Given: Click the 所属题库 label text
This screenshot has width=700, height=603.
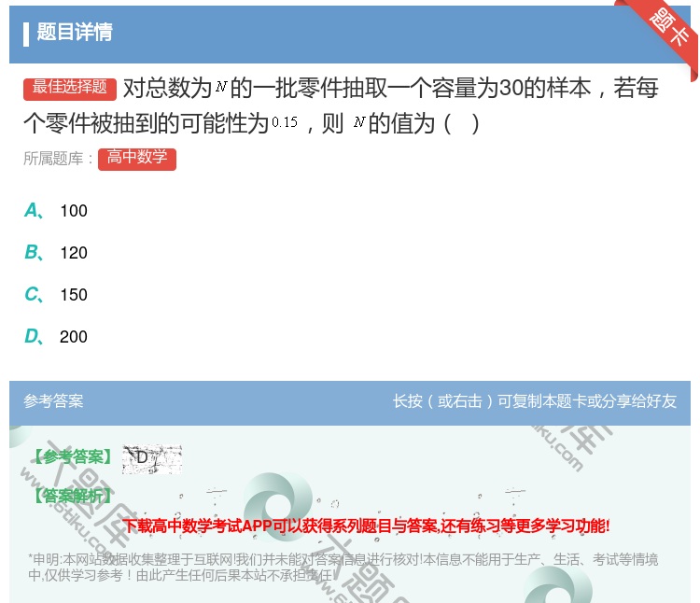Looking at the screenshot, I should [58, 159].
